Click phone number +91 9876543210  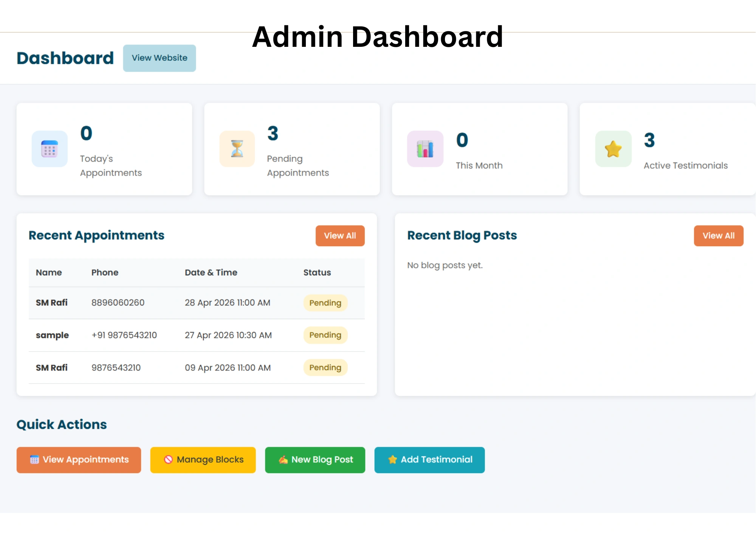(x=124, y=335)
